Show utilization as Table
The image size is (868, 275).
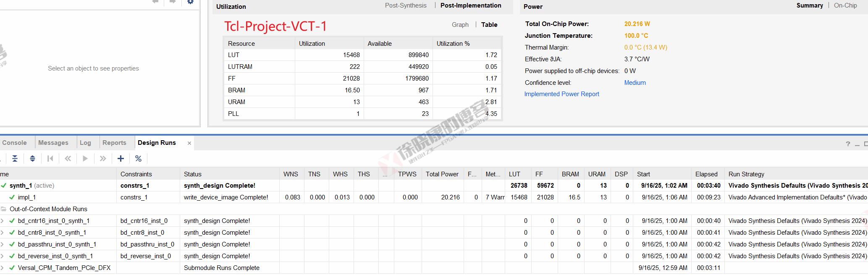489,25
